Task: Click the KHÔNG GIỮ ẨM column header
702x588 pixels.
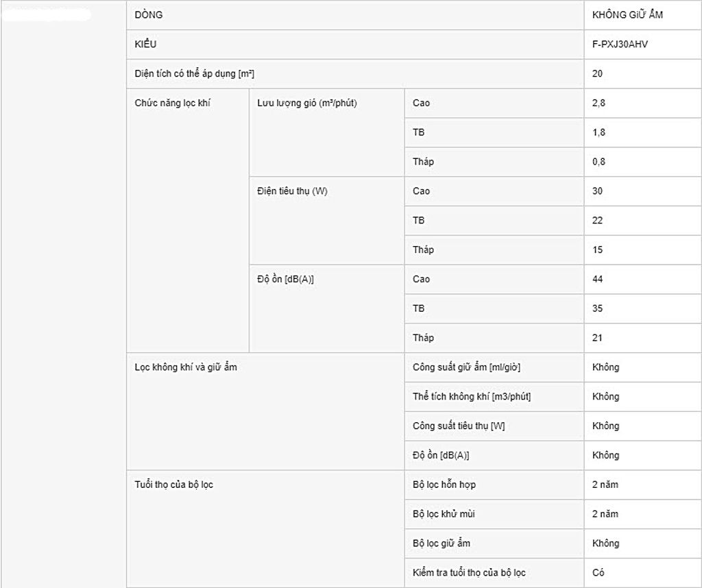Action: click(x=642, y=15)
